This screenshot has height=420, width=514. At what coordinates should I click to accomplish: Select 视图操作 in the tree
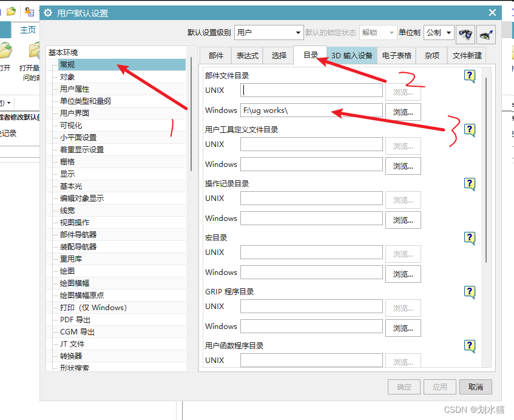(75, 223)
